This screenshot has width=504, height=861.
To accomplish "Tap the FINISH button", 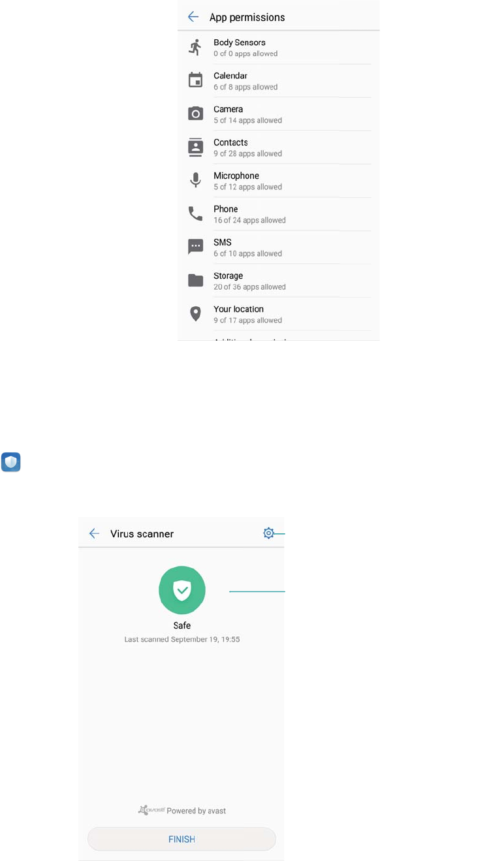I will (x=181, y=839).
